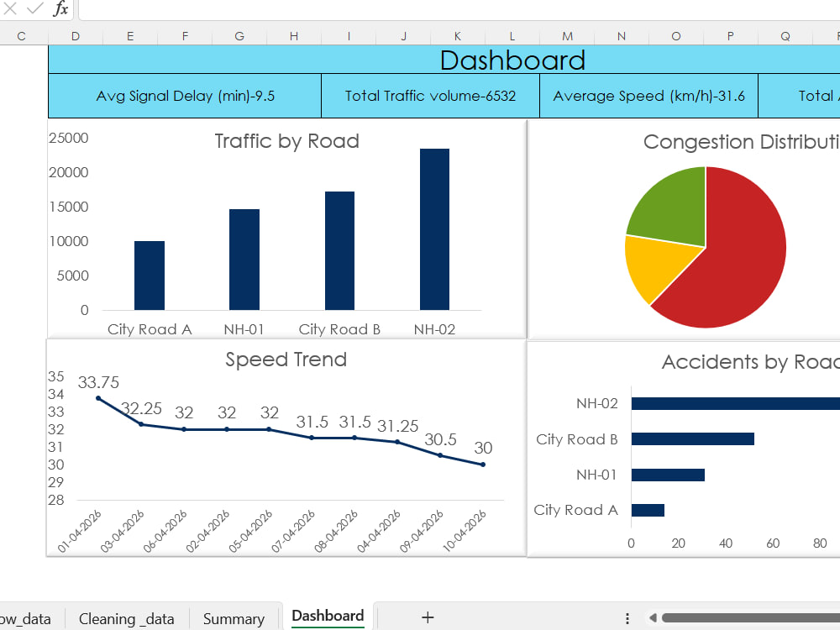Image resolution: width=840 pixels, height=630 pixels.
Task: Click the horizontal scrollbar left arrow
Action: [x=653, y=617]
